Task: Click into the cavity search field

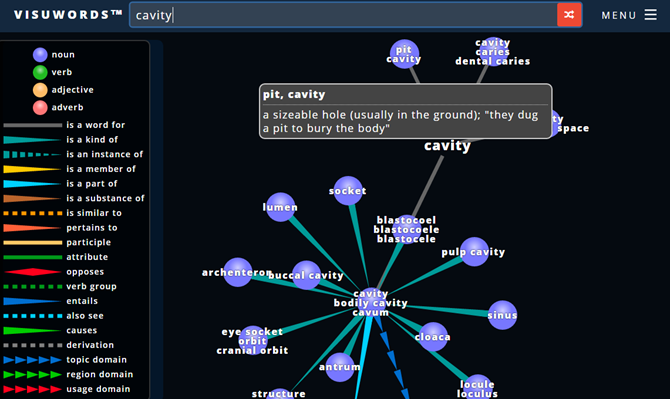Action: [x=343, y=15]
